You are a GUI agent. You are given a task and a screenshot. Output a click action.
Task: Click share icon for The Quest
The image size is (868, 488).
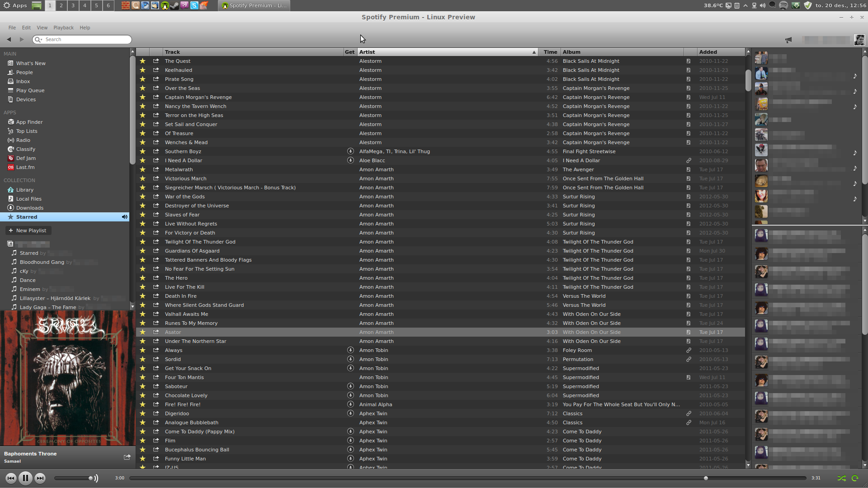pos(156,61)
